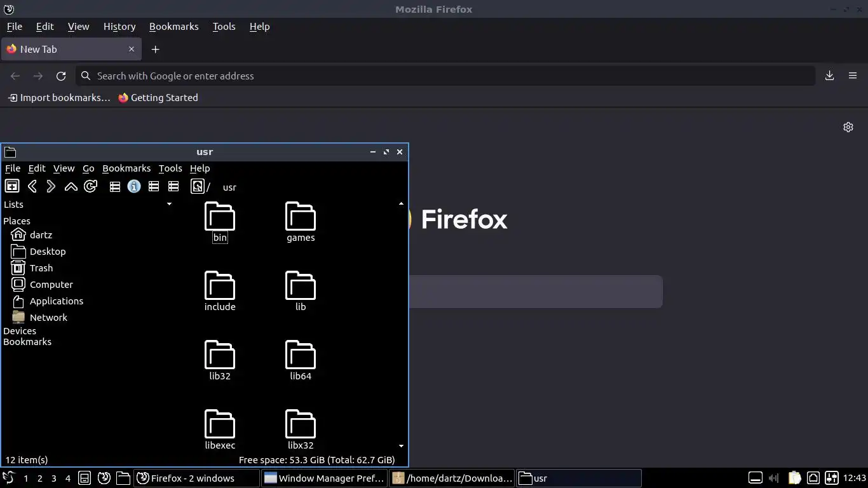Screen dimensions: 868x488
Task: Open the file manager's Go menu
Action: [88, 168]
